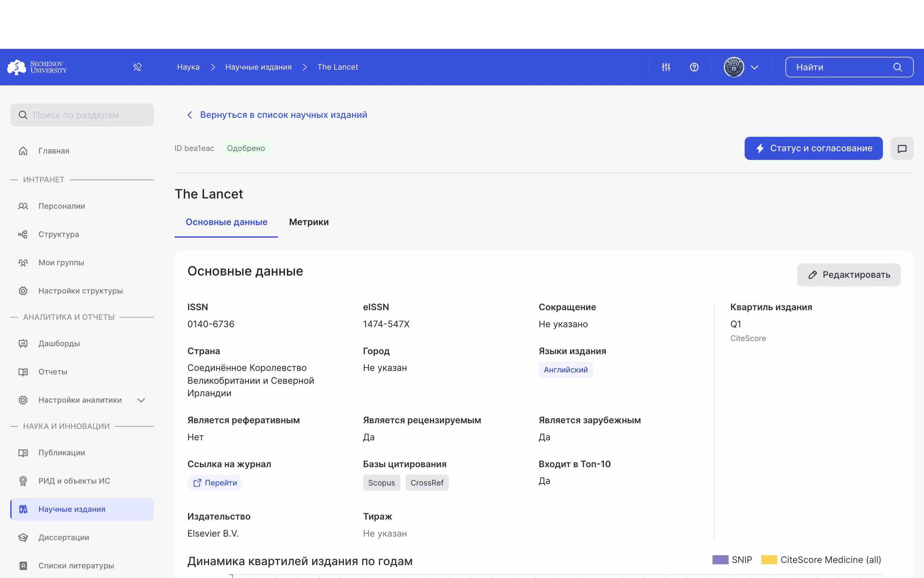This screenshot has width=924, height=578.
Task: Click chevron between Наука and Научные издания
Action: coord(213,67)
